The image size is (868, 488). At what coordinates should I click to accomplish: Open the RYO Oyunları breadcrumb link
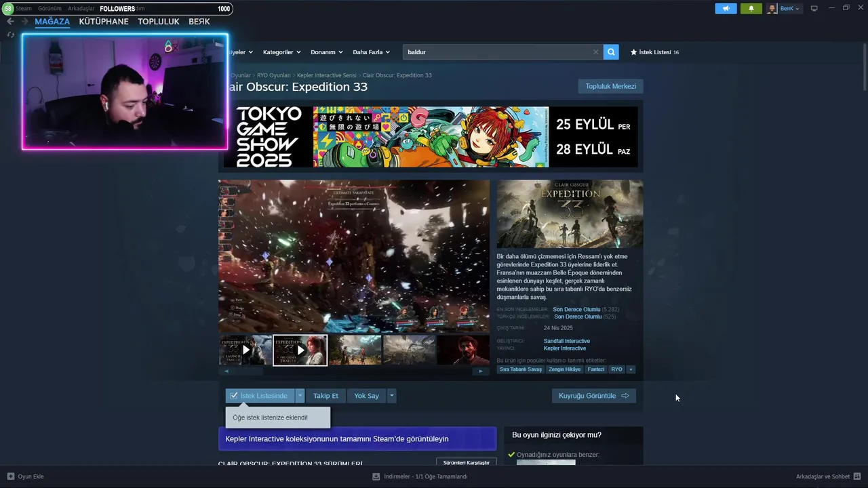[273, 75]
